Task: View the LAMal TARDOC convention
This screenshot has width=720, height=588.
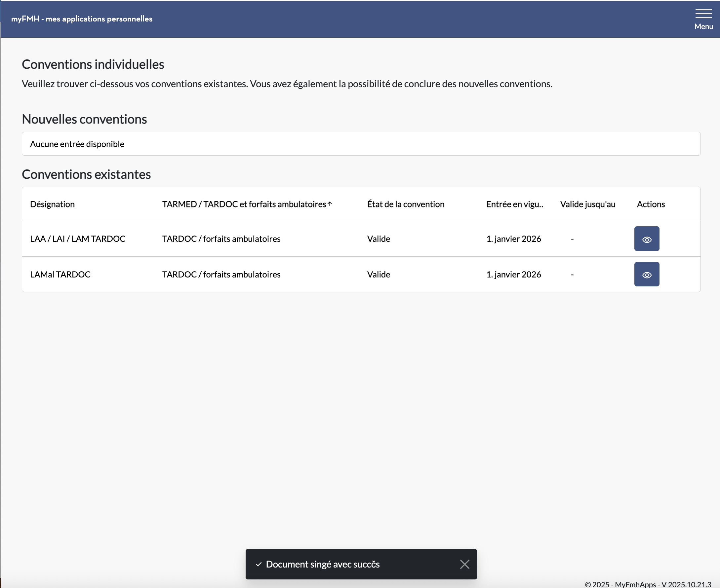Action: pos(646,275)
